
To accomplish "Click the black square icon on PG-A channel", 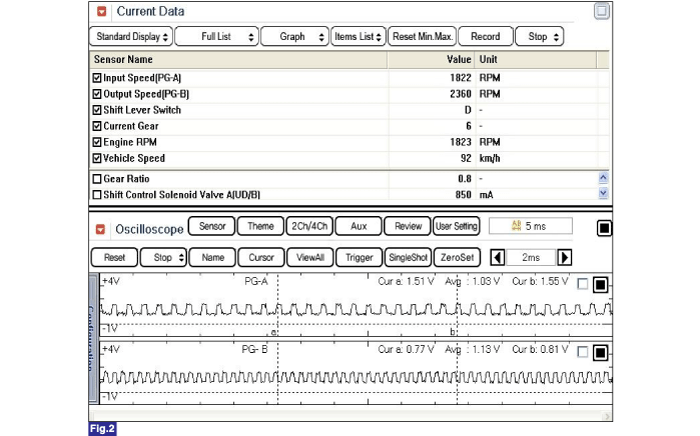I will point(600,285).
